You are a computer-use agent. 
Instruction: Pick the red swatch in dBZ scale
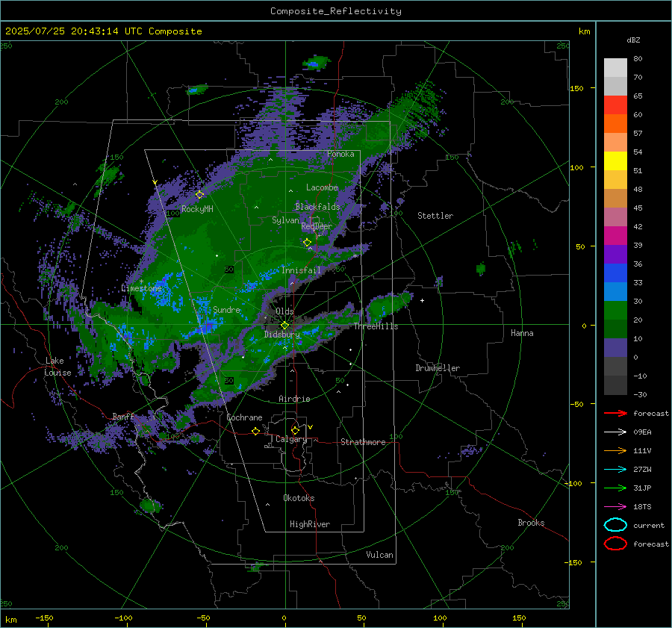tap(615, 105)
